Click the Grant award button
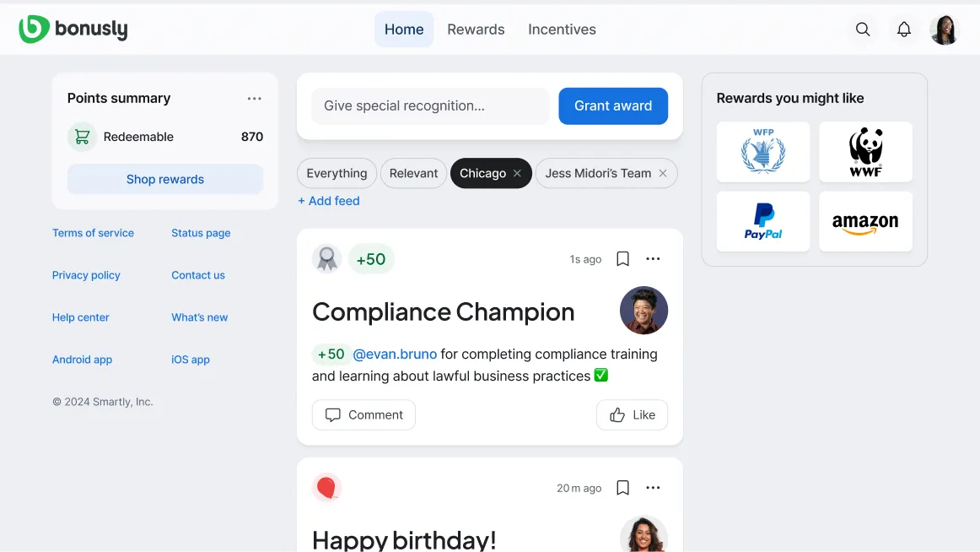Image resolution: width=980 pixels, height=552 pixels. pos(613,106)
